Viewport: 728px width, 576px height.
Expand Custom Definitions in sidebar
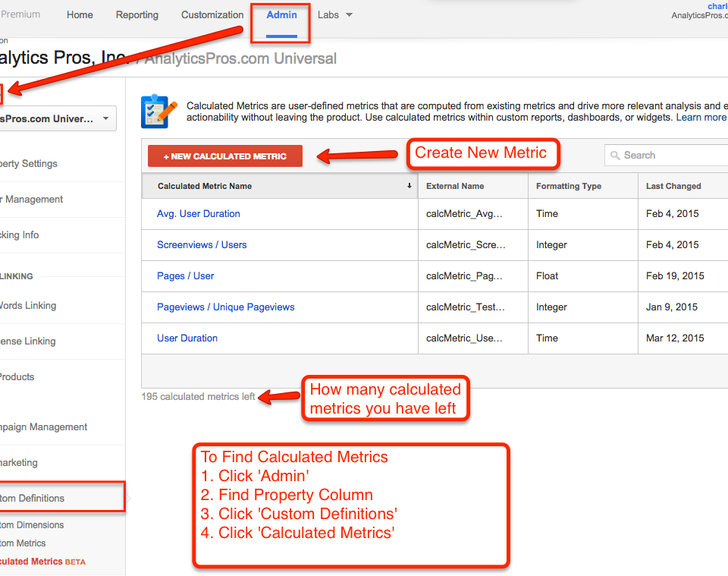click(x=62, y=498)
